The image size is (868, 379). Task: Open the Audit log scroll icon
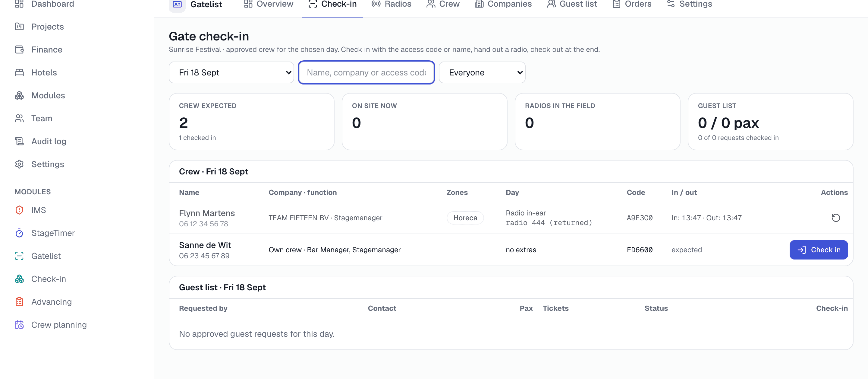coord(19,141)
